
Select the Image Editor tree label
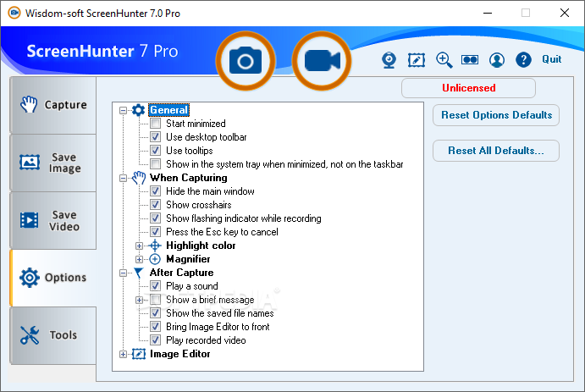click(179, 354)
